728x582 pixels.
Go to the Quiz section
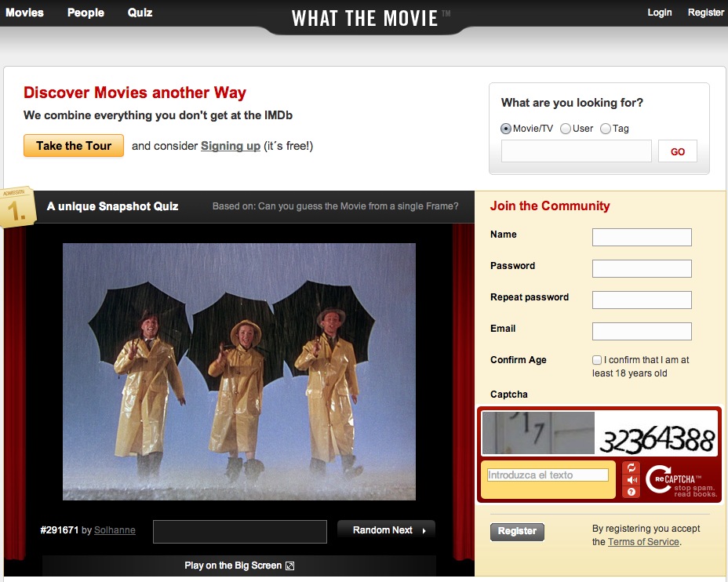click(140, 13)
